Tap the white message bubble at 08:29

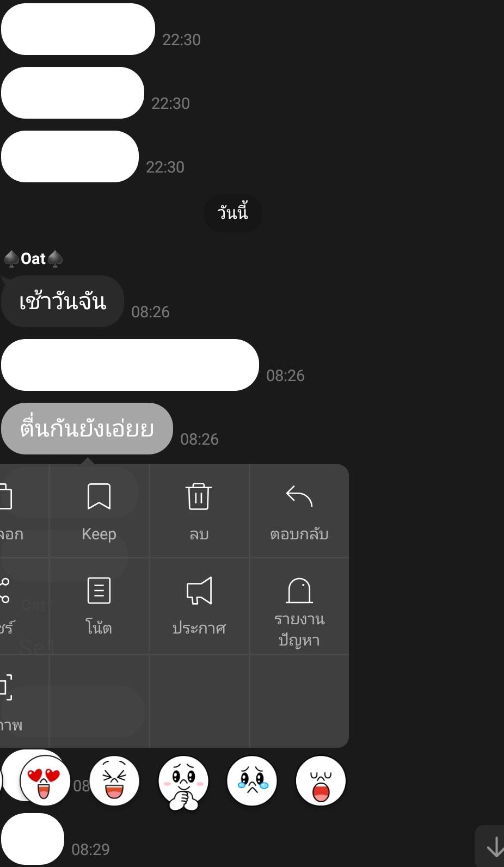(33, 839)
